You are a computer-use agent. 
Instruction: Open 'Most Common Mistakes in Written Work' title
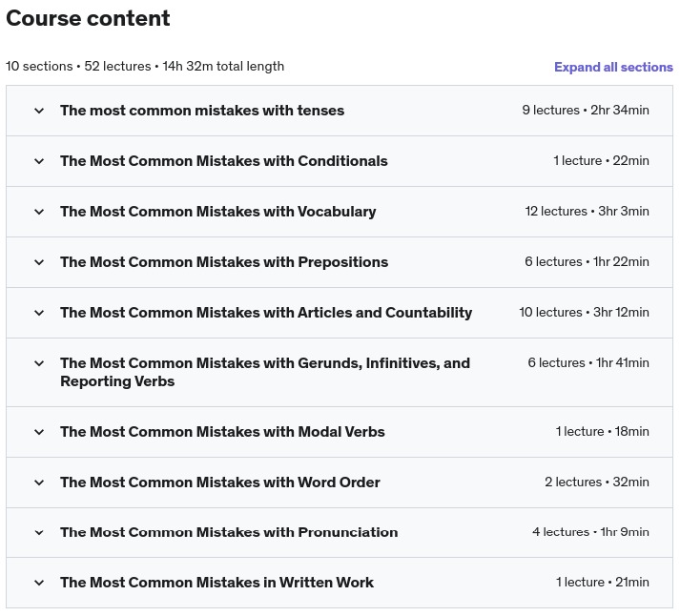(216, 583)
